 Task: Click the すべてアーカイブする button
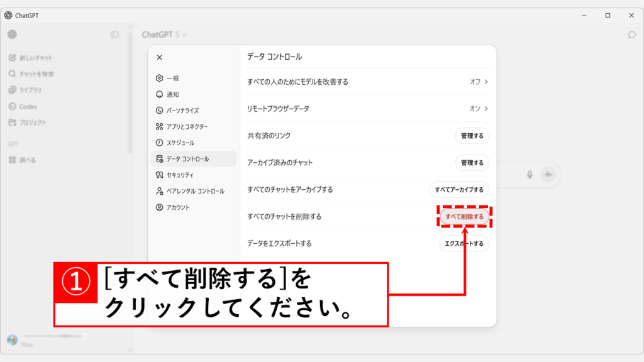[458, 189]
